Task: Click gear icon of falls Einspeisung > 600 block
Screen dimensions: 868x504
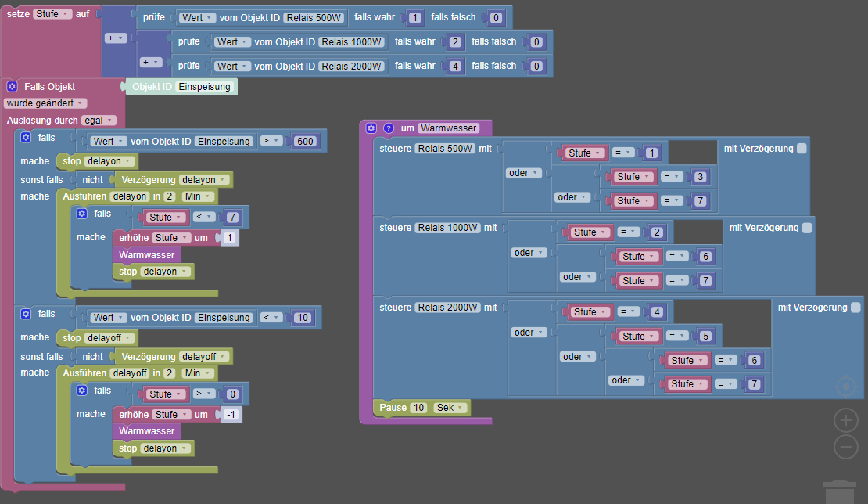Action: (26, 138)
